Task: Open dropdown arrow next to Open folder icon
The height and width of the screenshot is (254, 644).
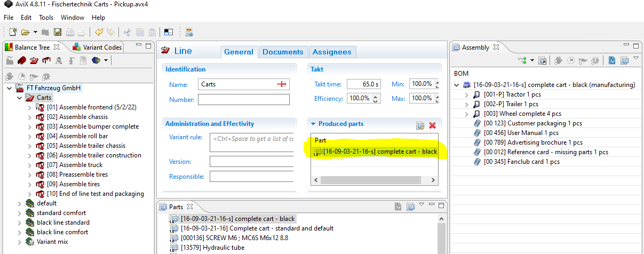Action: (x=35, y=32)
